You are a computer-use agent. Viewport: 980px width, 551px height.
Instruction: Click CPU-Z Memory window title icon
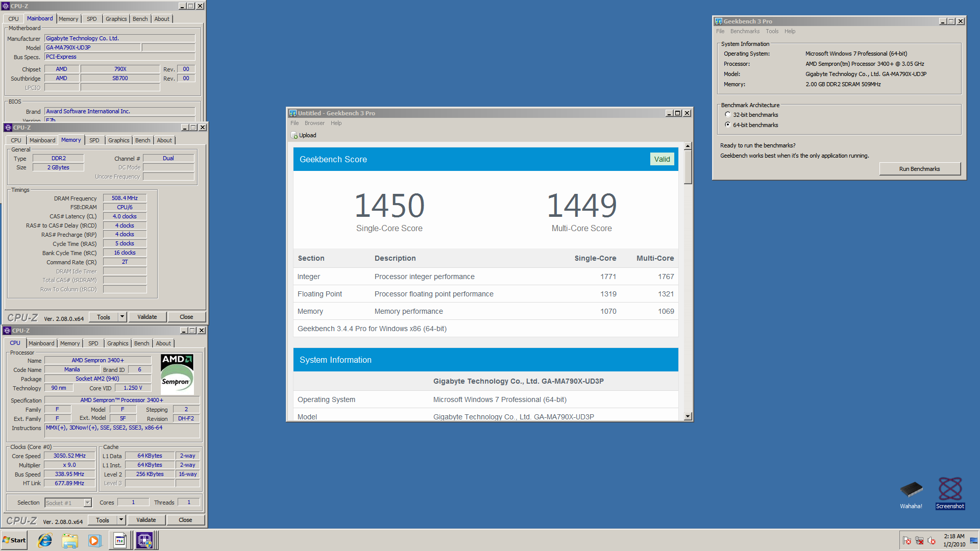pos(8,128)
